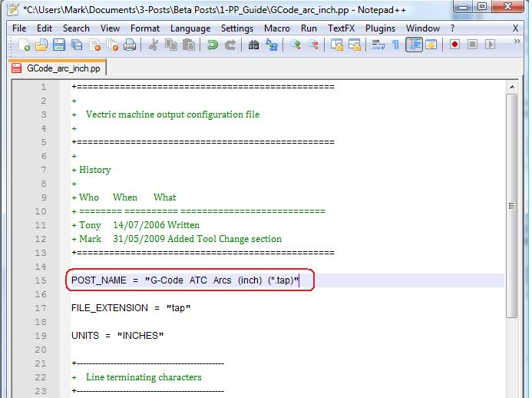
Task: Open the Window menu
Action: point(423,28)
